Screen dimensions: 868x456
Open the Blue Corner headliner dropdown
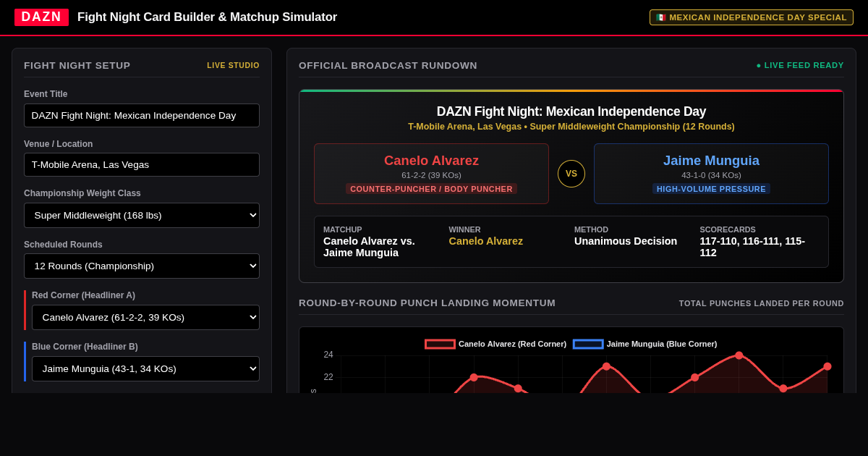coord(145,368)
